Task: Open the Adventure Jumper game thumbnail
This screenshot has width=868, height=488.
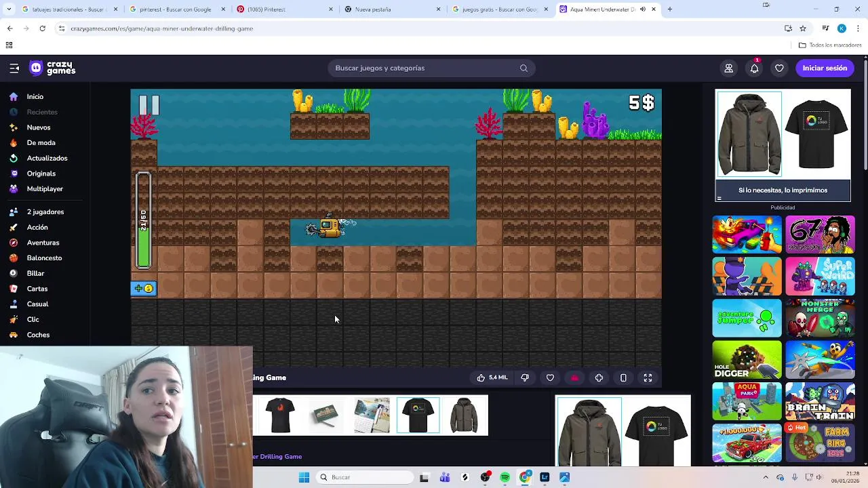Action: click(x=747, y=318)
